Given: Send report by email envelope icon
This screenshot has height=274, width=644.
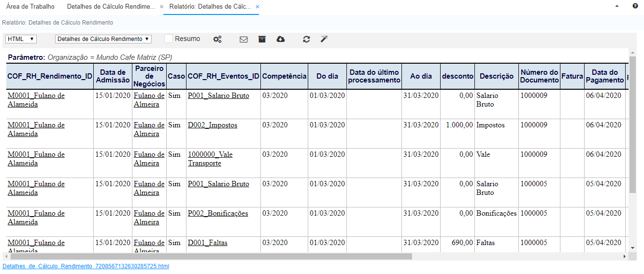Looking at the screenshot, I should 243,39.
